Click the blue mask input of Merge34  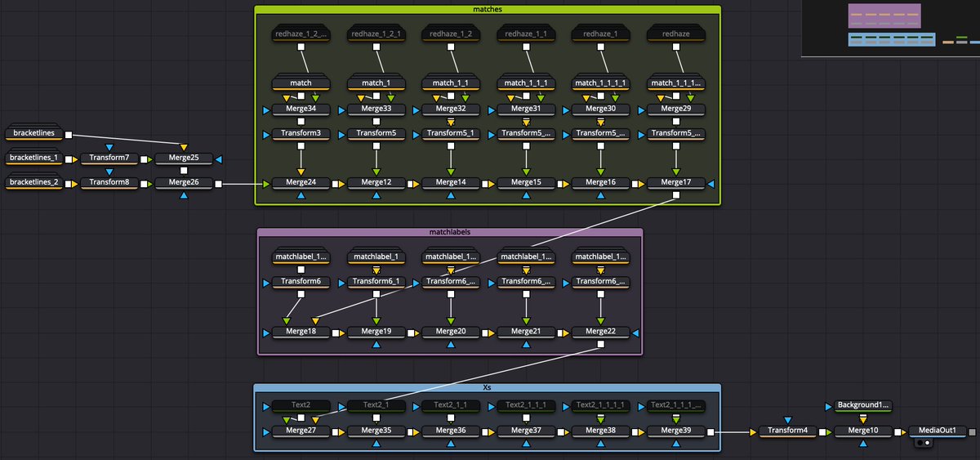(265, 109)
